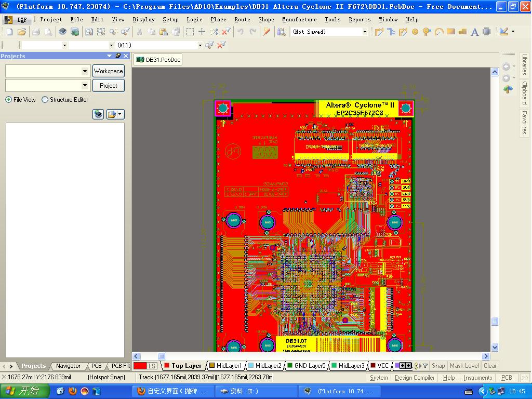Viewport: 532px width, 399px height.
Task: Toggle the Snap option in layer bar
Action: [x=438, y=366]
